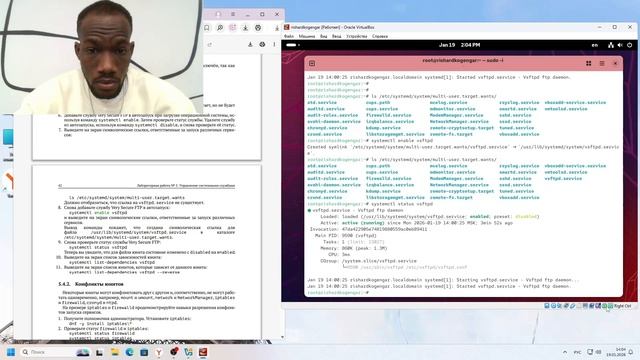Open the profile avatar icon in browser title bar
The width and height of the screenshot is (640, 360).
[218, 14]
